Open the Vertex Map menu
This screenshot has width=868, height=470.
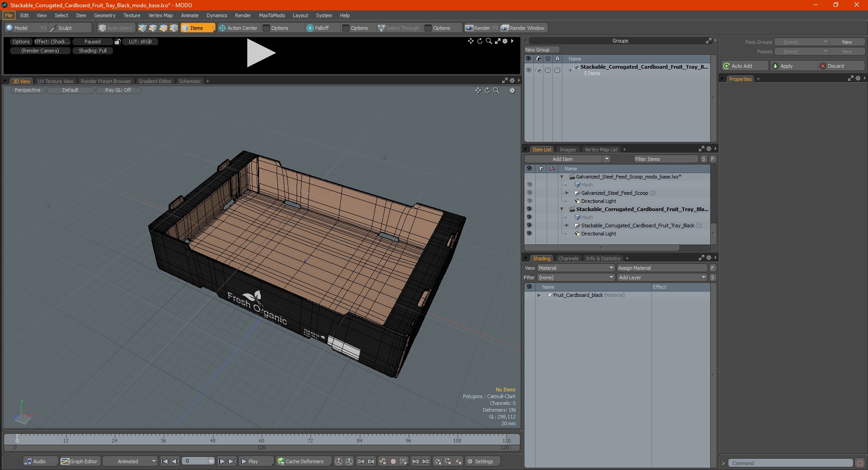[x=160, y=15]
